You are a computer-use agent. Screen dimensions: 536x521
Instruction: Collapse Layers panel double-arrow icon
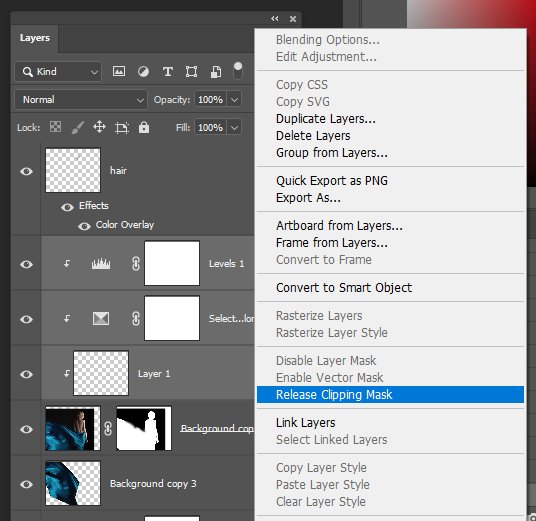tap(274, 18)
